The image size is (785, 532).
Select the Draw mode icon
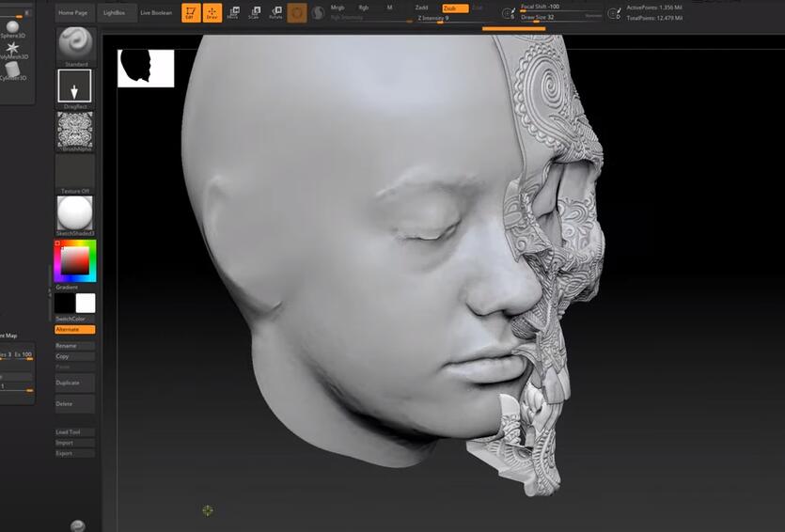(x=212, y=13)
